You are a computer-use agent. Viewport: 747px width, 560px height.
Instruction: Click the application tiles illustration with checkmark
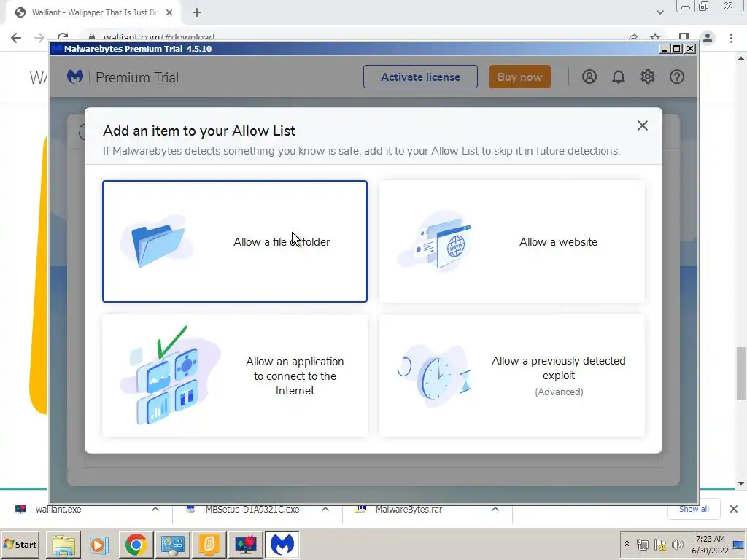[x=169, y=376]
